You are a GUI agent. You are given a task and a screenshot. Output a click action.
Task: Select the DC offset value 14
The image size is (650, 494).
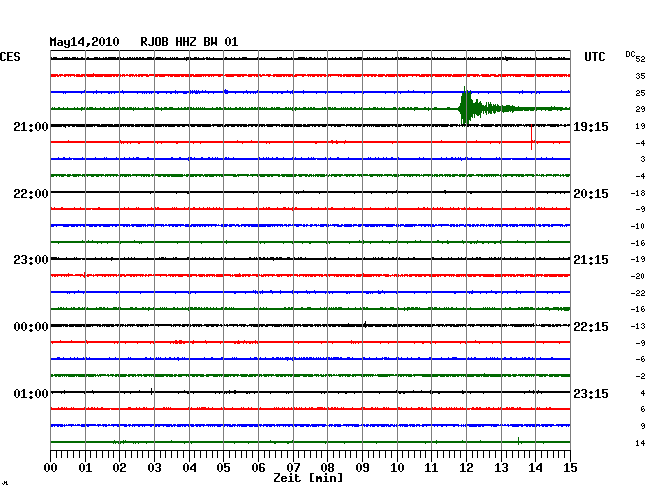click(x=640, y=443)
